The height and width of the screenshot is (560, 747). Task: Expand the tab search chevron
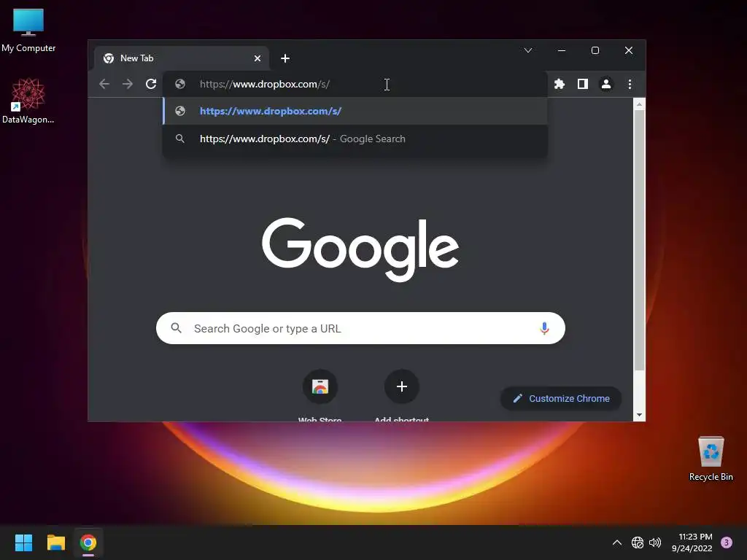point(528,50)
